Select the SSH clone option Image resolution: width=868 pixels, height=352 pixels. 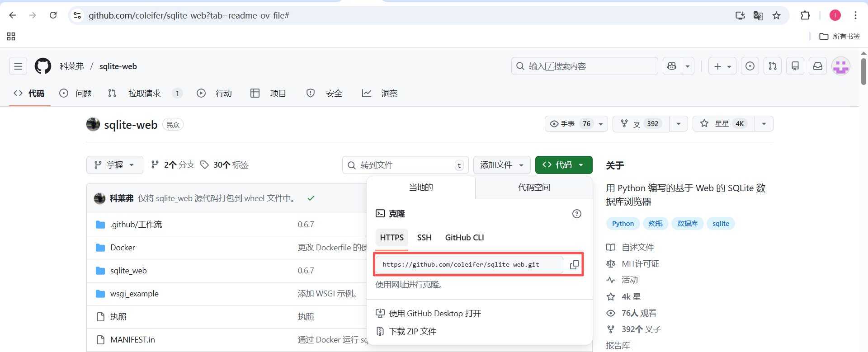[x=424, y=238]
